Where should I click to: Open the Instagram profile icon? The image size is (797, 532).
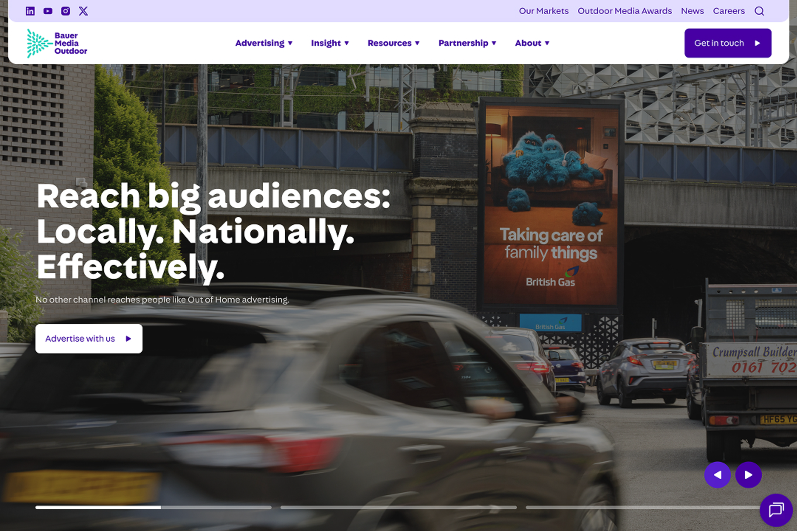pos(65,11)
